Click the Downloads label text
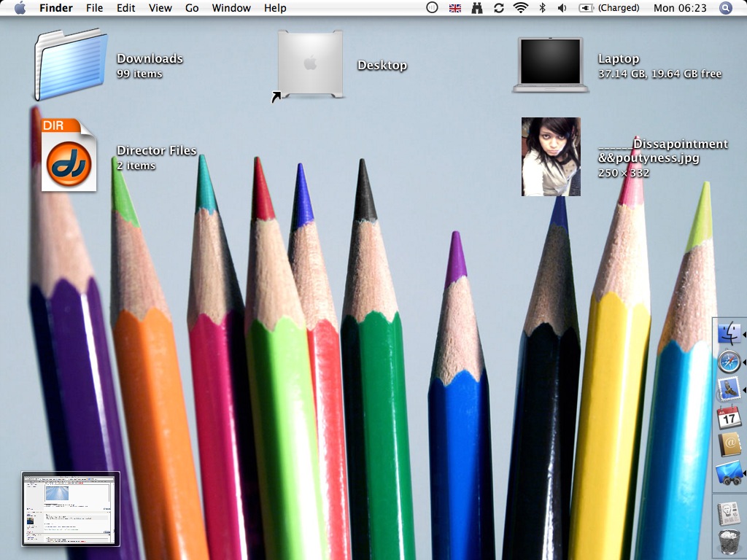 (150, 58)
